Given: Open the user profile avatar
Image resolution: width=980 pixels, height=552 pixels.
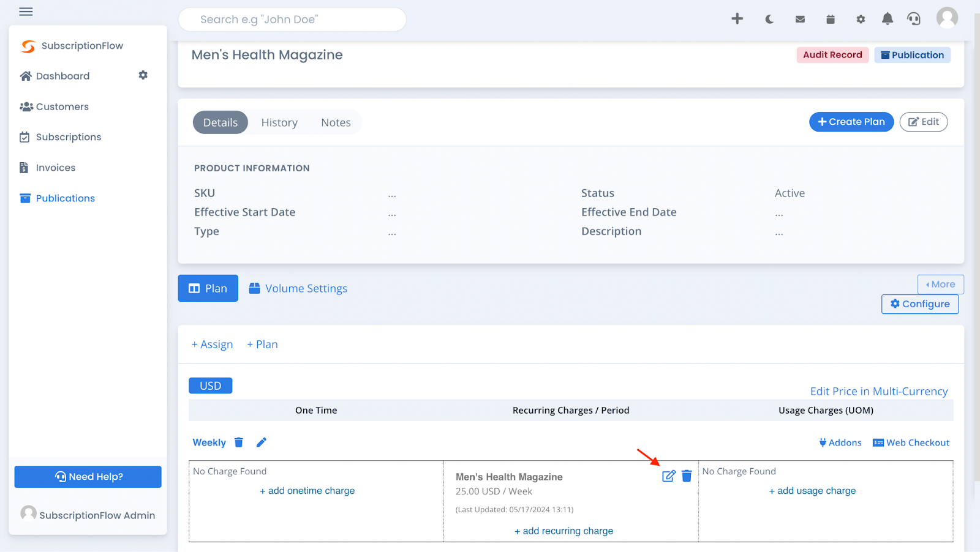Looking at the screenshot, I should click(x=947, y=18).
